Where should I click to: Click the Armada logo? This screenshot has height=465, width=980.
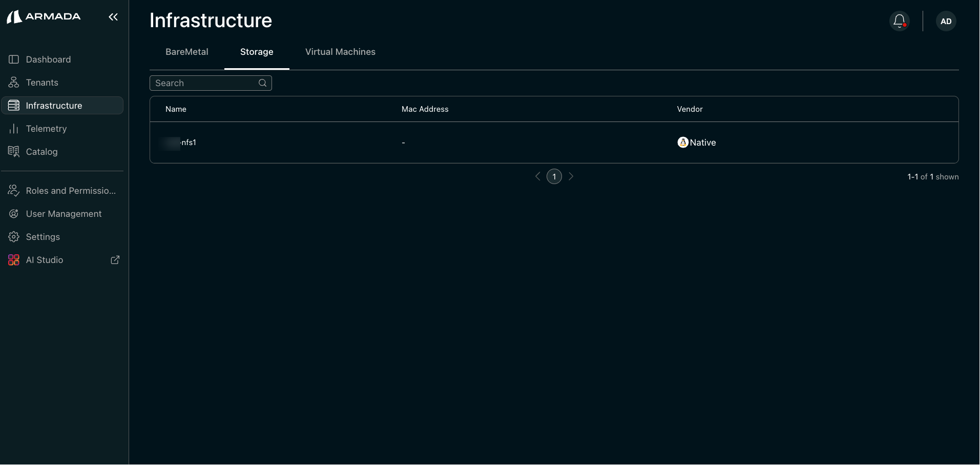click(44, 17)
